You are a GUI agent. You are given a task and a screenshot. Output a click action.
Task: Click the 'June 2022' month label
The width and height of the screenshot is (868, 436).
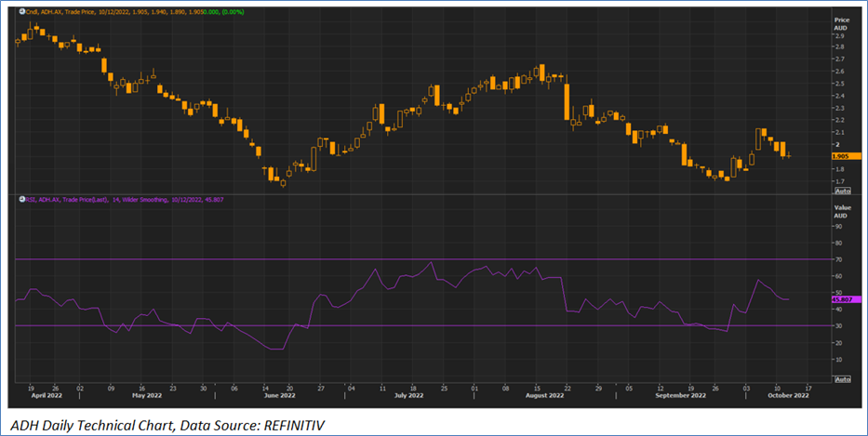pos(279,396)
